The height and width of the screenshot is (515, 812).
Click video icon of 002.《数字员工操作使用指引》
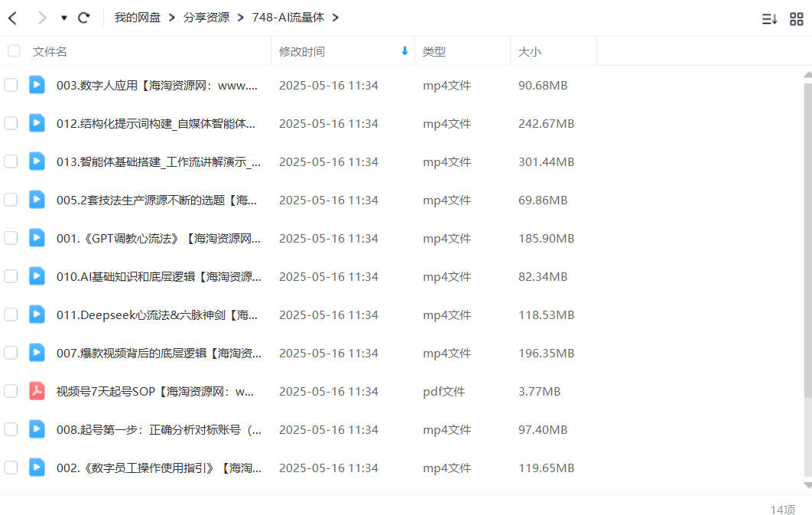click(x=37, y=468)
